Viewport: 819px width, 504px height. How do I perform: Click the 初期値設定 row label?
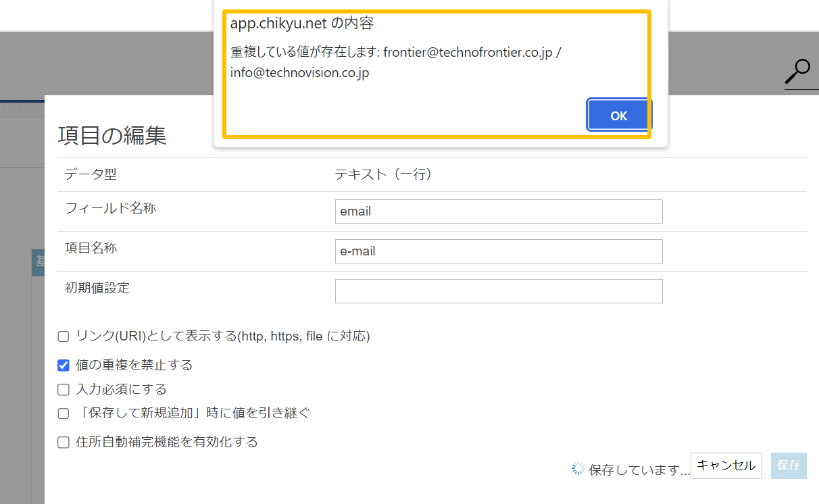[97, 288]
